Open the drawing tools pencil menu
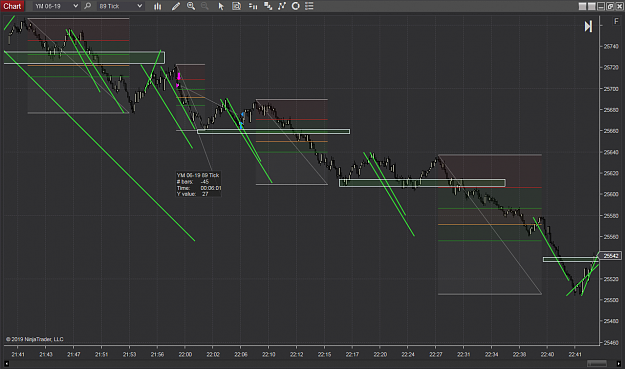Viewport: 625px width, 369px height. (175, 6)
